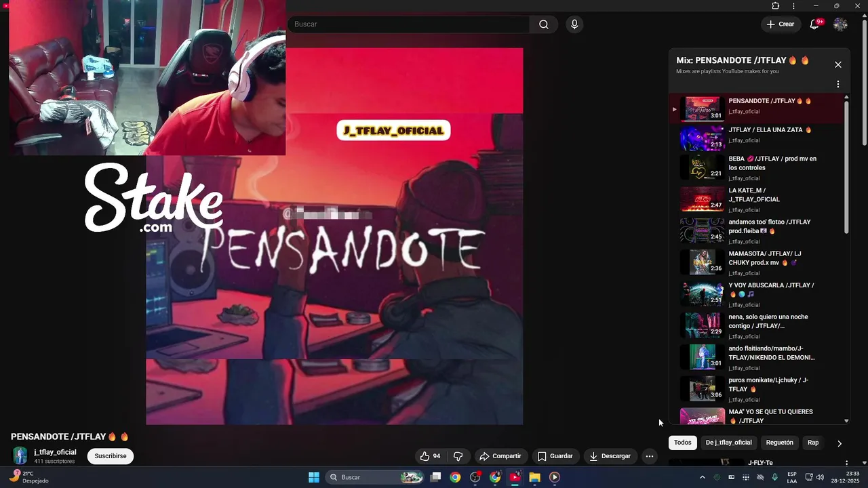Open browser extensions puzzle icon

tap(776, 6)
